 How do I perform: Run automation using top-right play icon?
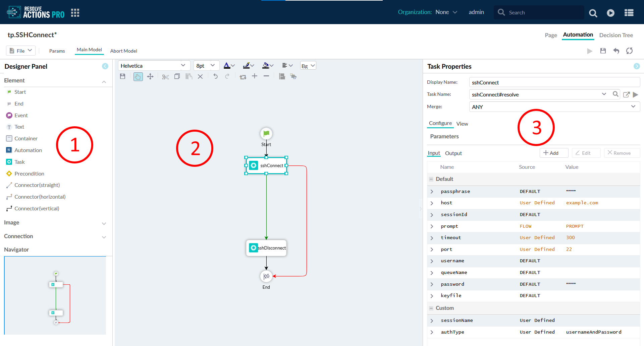pyautogui.click(x=589, y=51)
